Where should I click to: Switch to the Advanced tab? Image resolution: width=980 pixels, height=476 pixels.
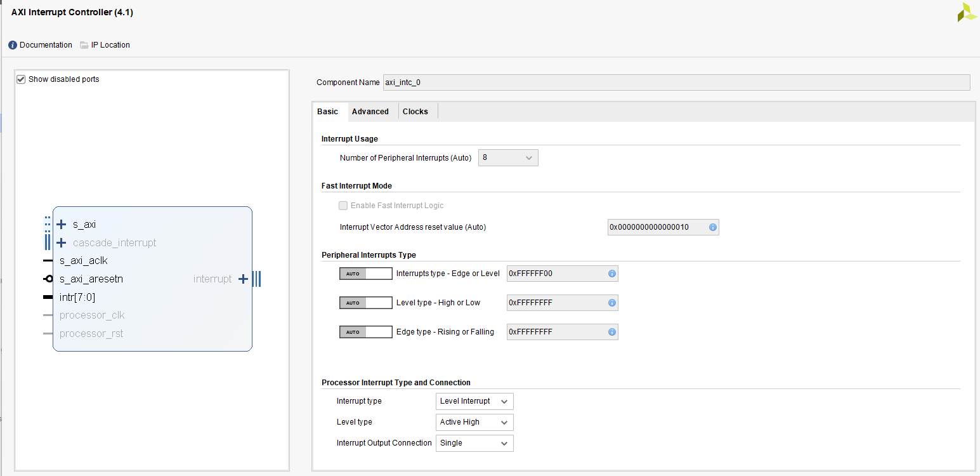[x=370, y=111]
